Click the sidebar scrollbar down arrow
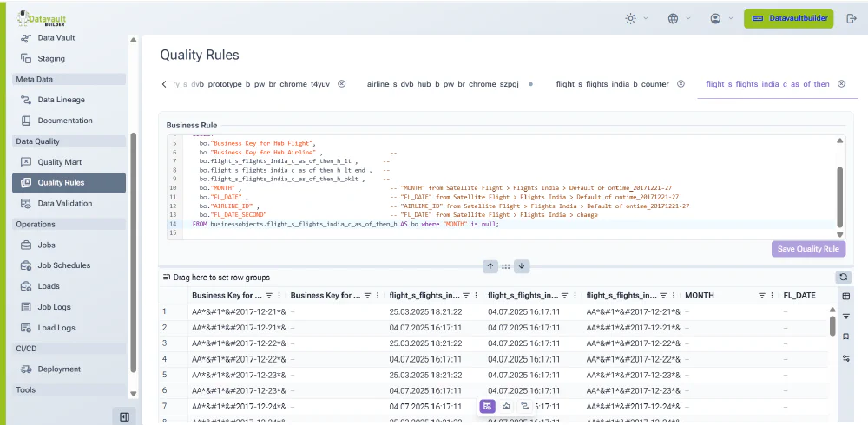 133,394
